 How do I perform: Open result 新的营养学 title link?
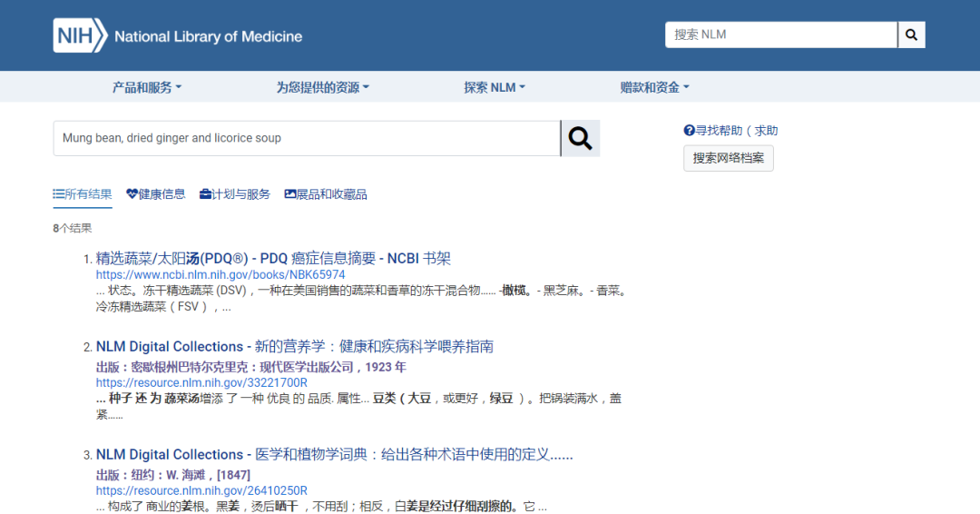click(294, 346)
